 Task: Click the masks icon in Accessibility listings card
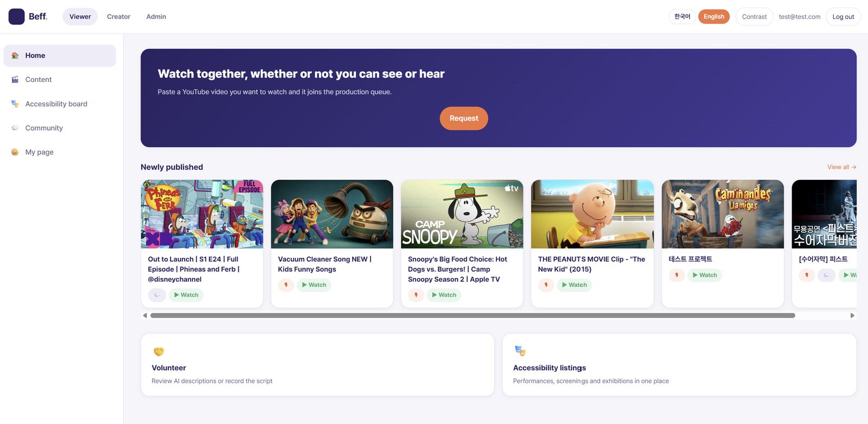tap(520, 351)
